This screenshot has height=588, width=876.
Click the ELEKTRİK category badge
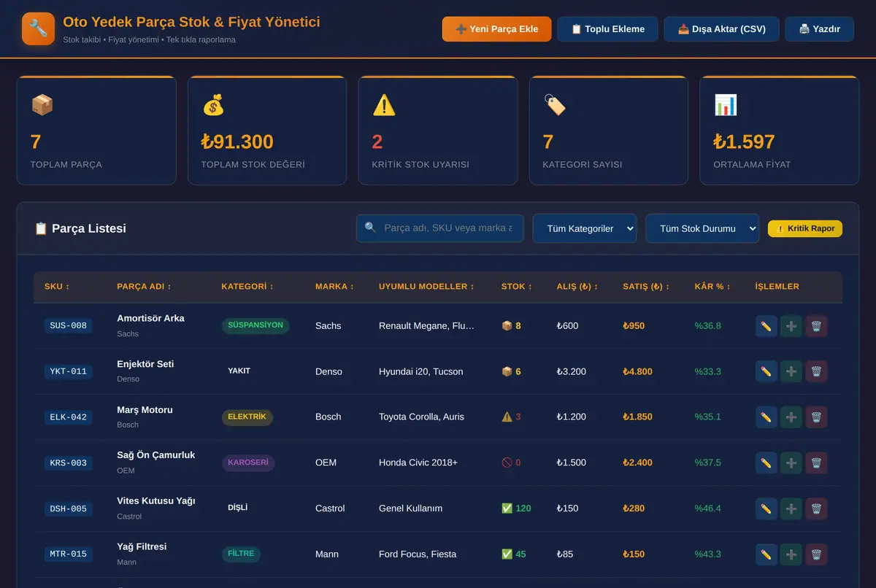coord(247,417)
